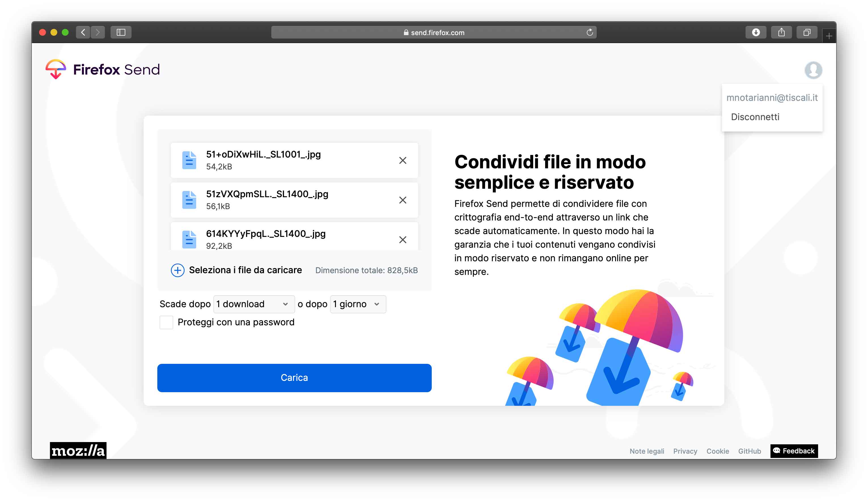Show Safari downloads

click(x=756, y=32)
